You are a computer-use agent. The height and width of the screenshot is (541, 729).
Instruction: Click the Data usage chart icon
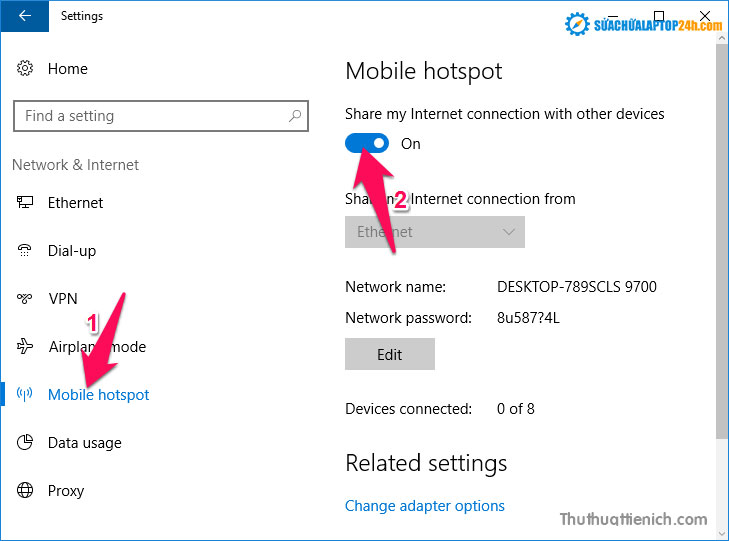[x=25, y=443]
